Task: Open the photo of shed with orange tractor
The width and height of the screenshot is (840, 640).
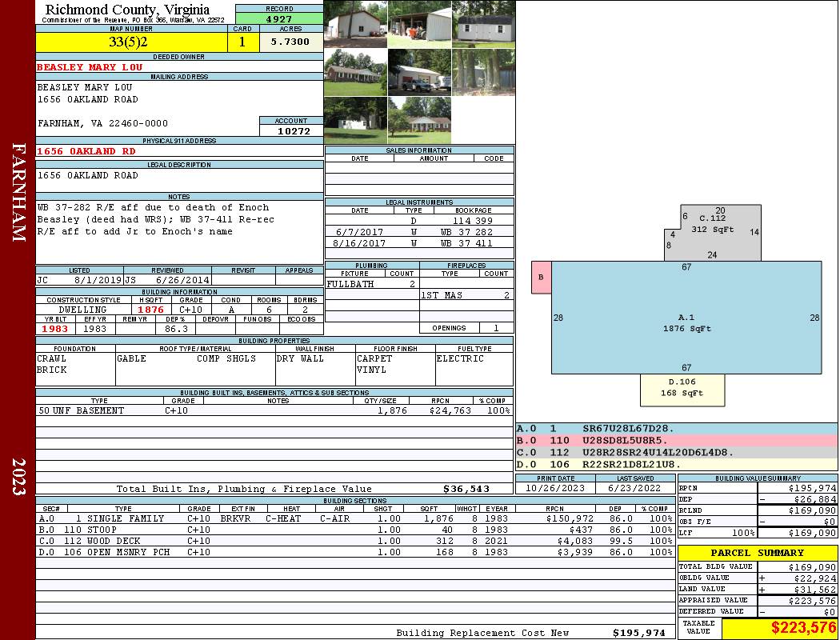Action: coord(419,24)
